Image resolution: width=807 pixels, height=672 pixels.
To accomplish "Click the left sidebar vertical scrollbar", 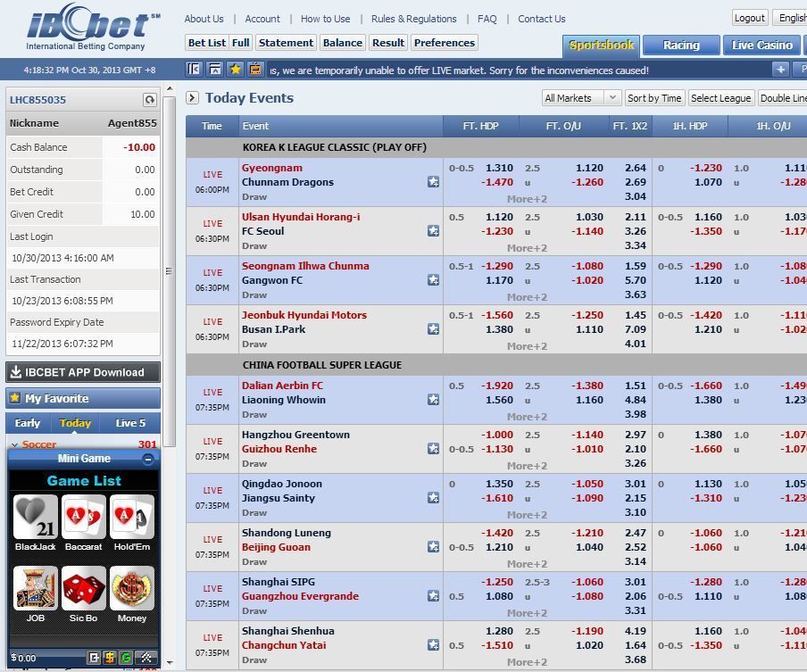I will coord(170,271).
